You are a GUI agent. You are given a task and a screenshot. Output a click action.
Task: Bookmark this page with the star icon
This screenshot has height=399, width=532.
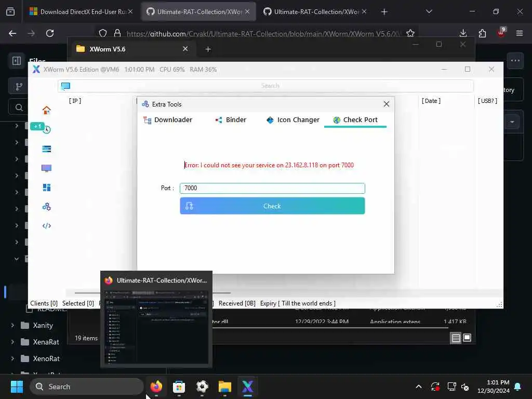[x=410, y=33]
